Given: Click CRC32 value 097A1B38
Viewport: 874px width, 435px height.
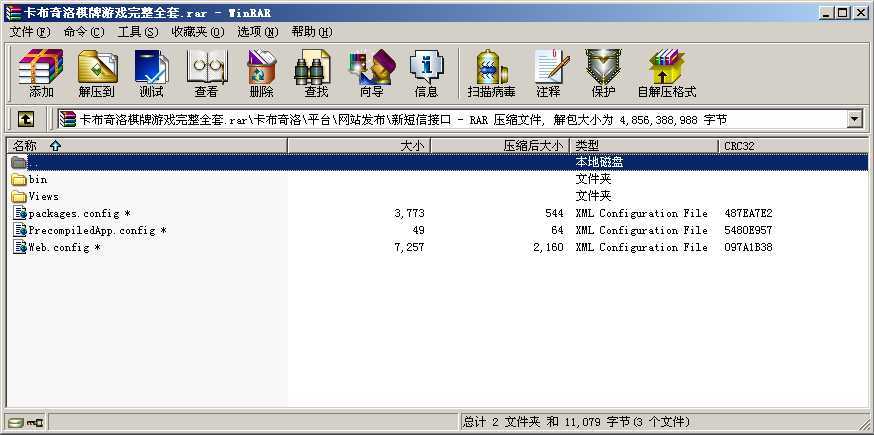Looking at the screenshot, I should 749,247.
